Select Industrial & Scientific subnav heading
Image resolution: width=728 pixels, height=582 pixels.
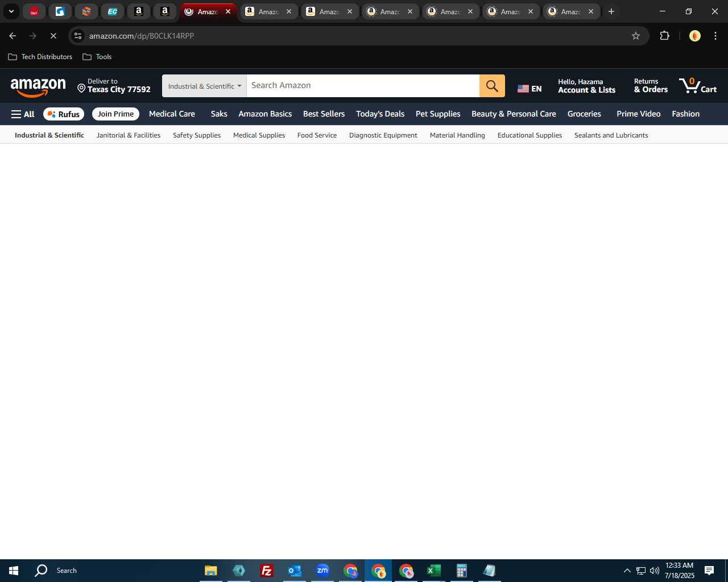pyautogui.click(x=49, y=135)
